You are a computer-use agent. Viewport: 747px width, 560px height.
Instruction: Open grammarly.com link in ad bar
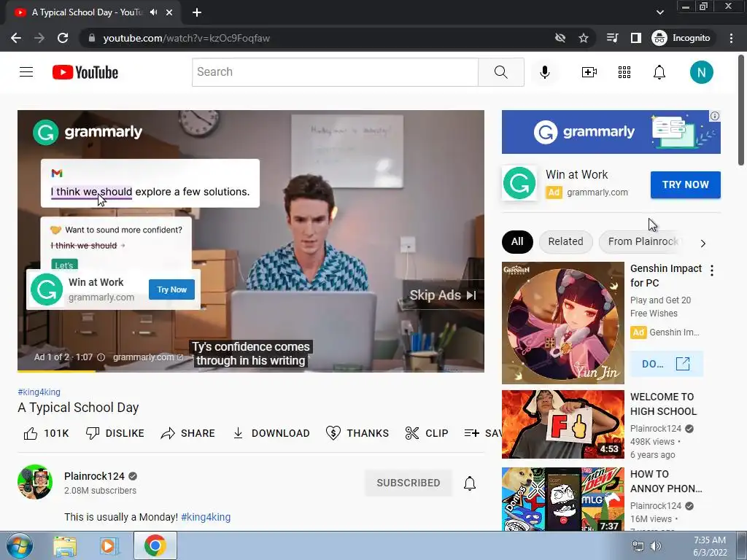click(x=148, y=357)
